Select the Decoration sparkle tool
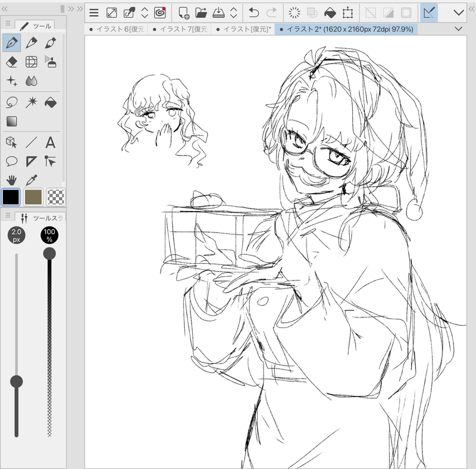The height and width of the screenshot is (469, 476). 12,81
